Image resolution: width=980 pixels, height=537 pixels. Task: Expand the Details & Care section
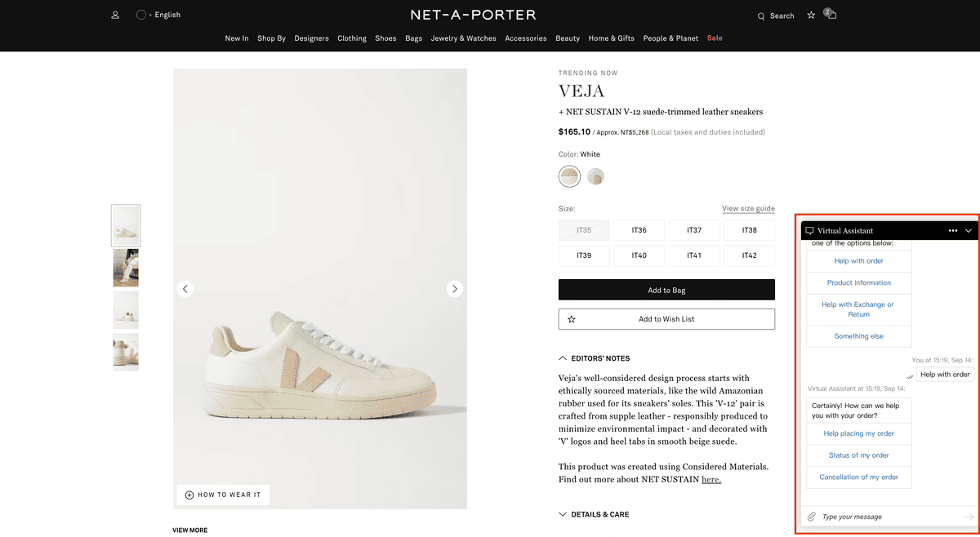pyautogui.click(x=595, y=514)
